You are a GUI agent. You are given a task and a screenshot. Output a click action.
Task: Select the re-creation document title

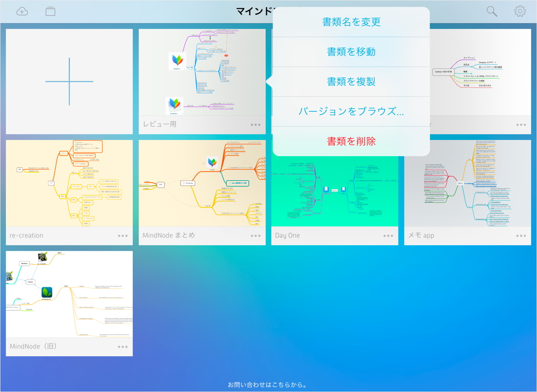(26, 235)
